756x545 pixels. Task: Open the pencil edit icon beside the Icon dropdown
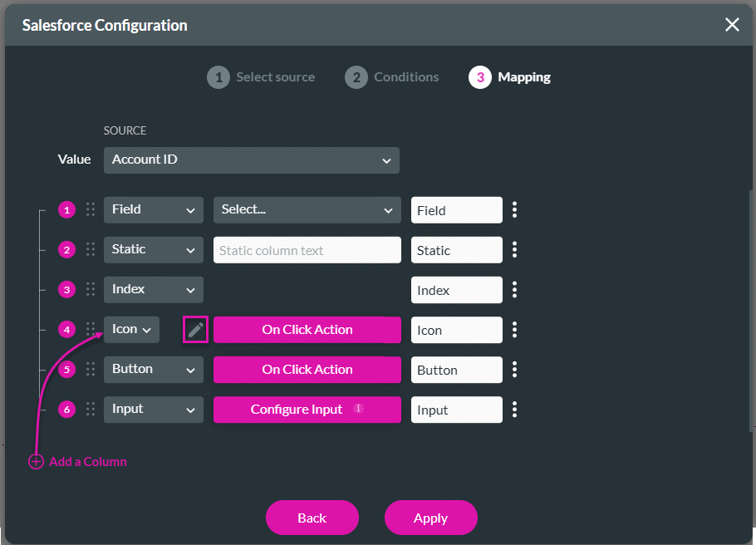(x=195, y=330)
